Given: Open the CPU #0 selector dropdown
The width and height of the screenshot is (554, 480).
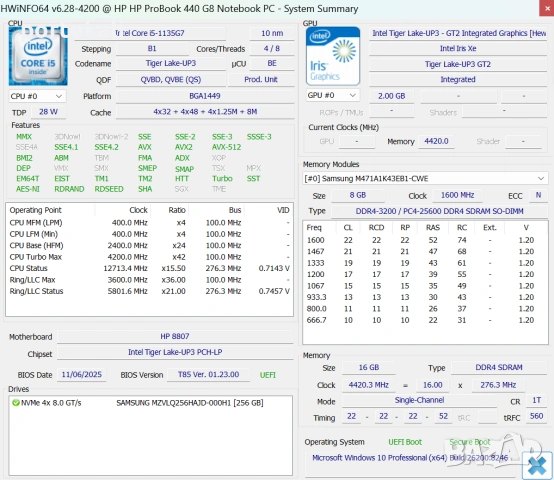Looking at the screenshot, I should (37, 96).
